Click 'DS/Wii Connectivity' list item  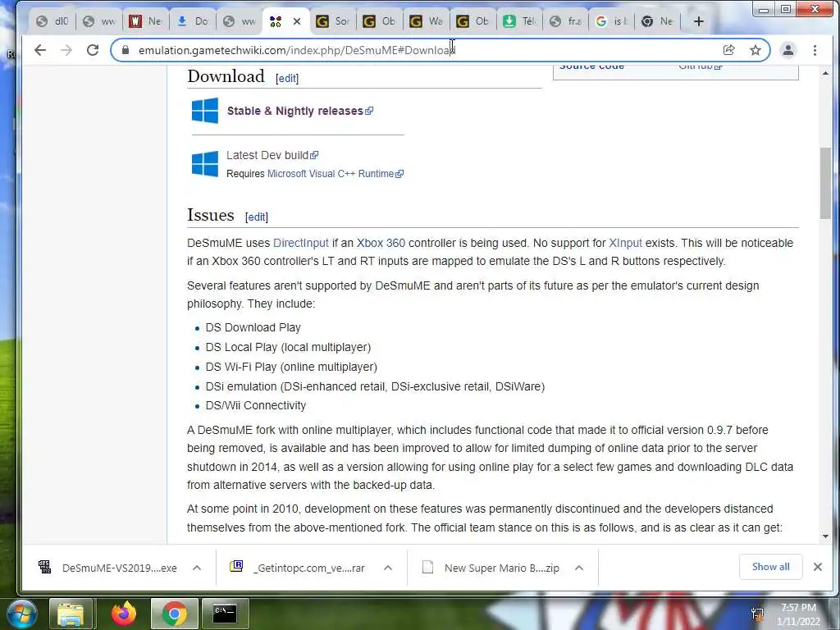click(x=256, y=405)
